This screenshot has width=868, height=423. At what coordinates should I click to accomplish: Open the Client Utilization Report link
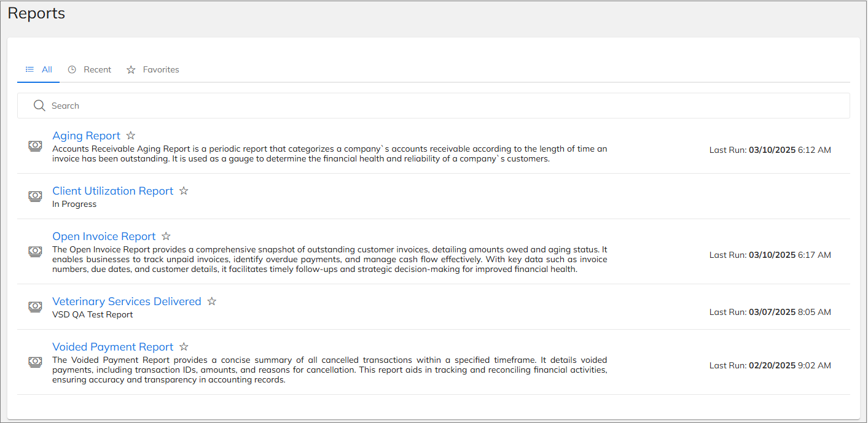113,191
